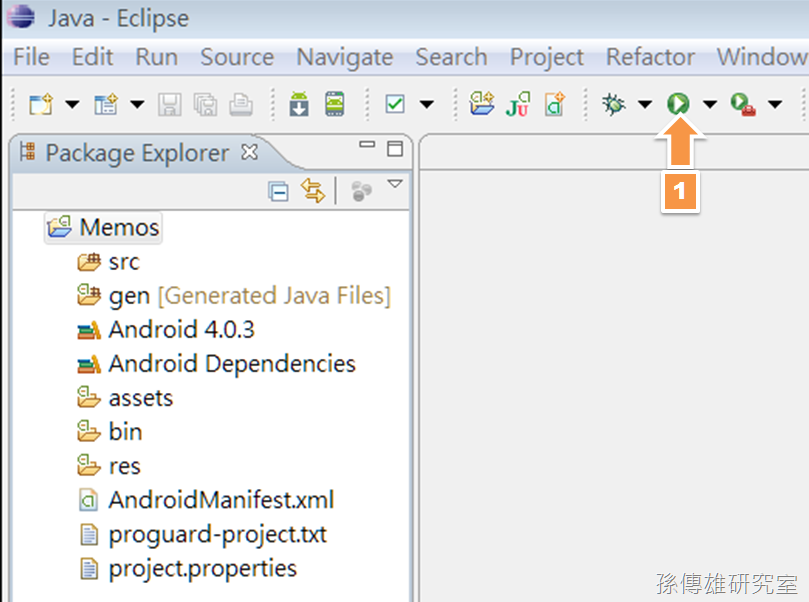Open the Android SDK Manager icon
This screenshot has width=809, height=602.
tap(299, 104)
